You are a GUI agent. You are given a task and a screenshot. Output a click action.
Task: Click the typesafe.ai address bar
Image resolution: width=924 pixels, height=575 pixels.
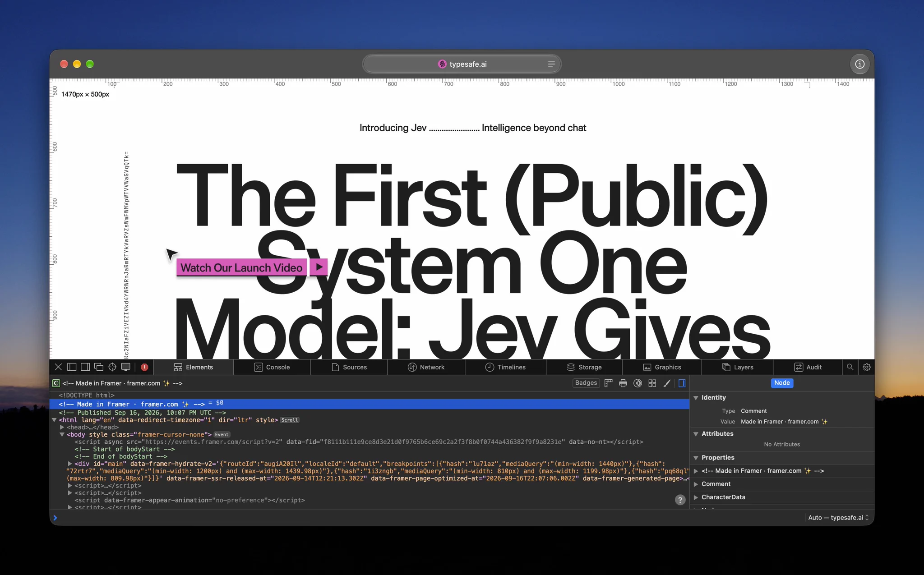click(x=462, y=64)
